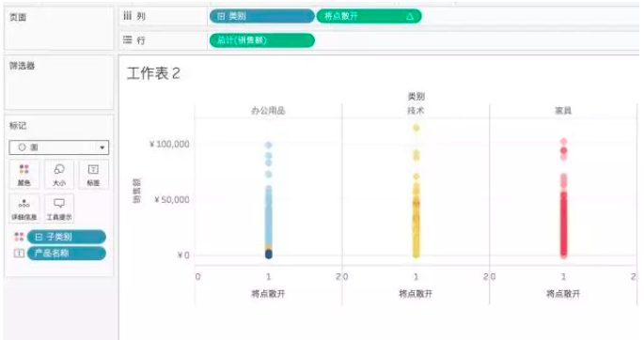Select the 将点散开 pill on the columns shelf

tap(369, 16)
